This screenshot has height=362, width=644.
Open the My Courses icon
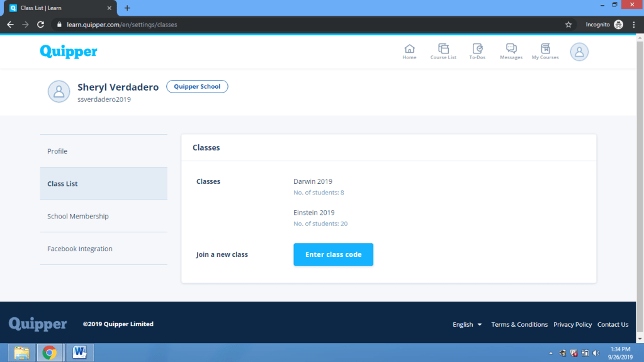pyautogui.click(x=545, y=52)
